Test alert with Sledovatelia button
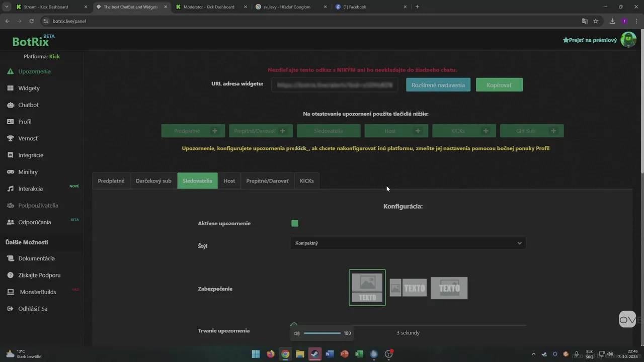Viewport: 644px width, 362px height. (329, 131)
